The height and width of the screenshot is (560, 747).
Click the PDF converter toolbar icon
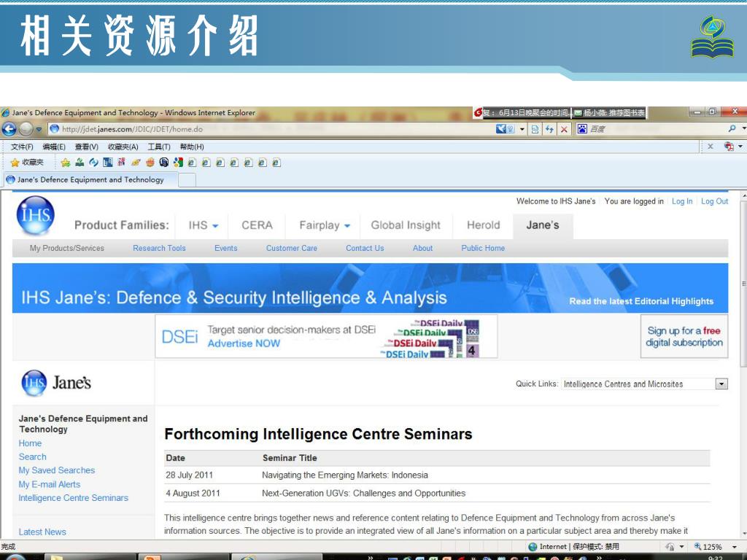729,146
